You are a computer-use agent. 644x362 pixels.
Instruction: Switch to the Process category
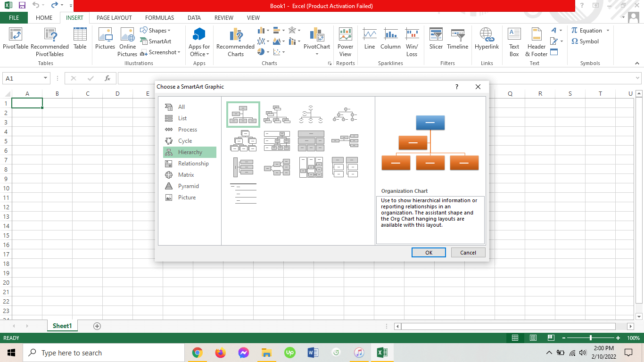[190, 130]
